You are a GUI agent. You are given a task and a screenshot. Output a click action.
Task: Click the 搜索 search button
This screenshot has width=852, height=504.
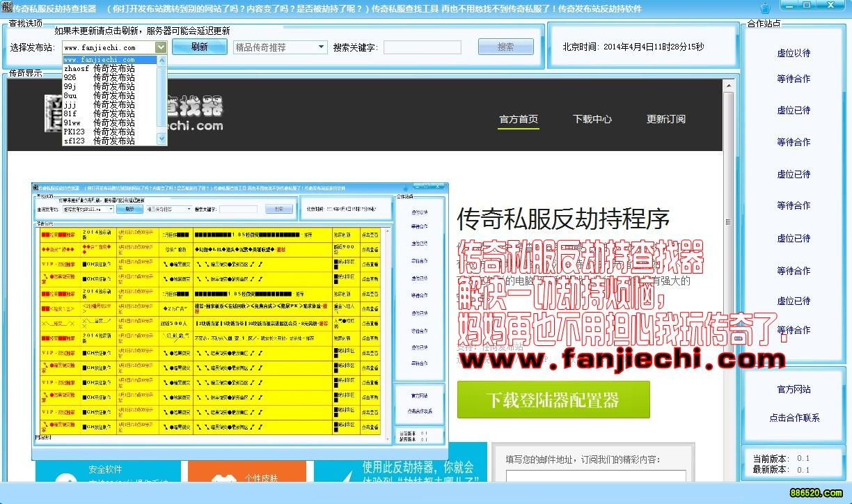point(505,47)
